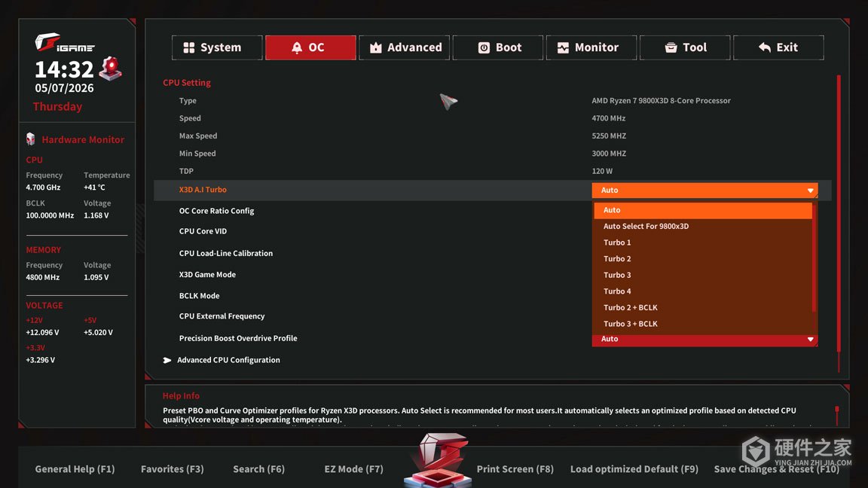Click the OC tab rocket icon
Image resolution: width=868 pixels, height=488 pixels.
[x=297, y=47]
